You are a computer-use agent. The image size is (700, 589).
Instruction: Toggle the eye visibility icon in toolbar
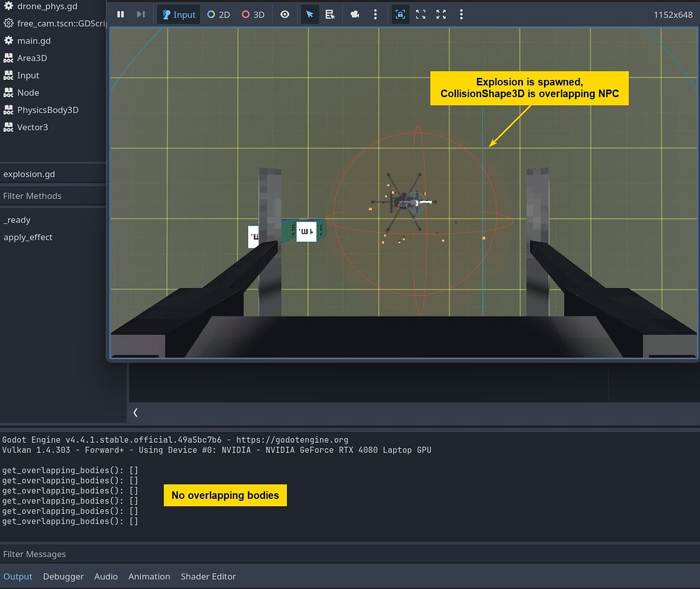pos(285,14)
